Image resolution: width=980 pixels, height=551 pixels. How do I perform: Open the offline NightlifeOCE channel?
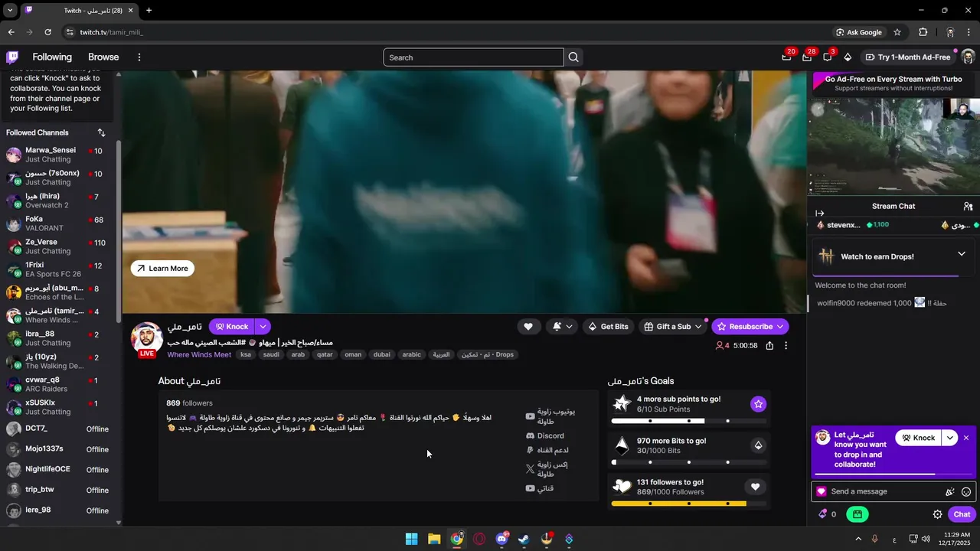[x=58, y=469]
